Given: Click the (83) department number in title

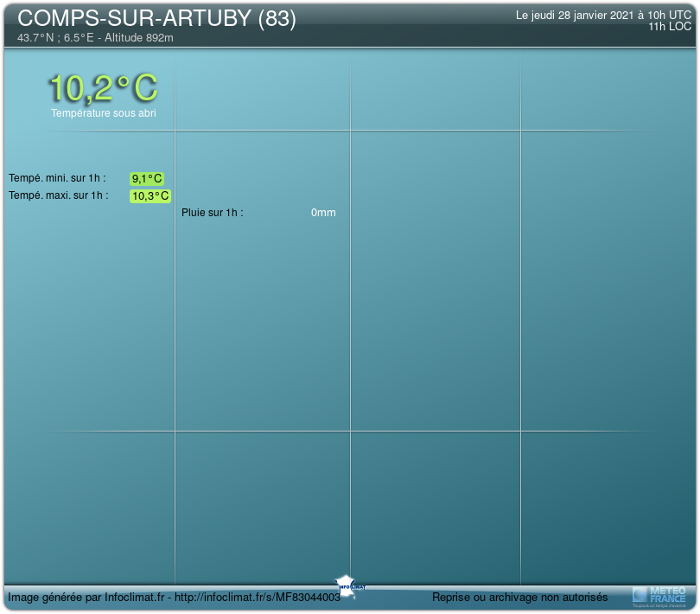Looking at the screenshot, I should pyautogui.click(x=277, y=20).
